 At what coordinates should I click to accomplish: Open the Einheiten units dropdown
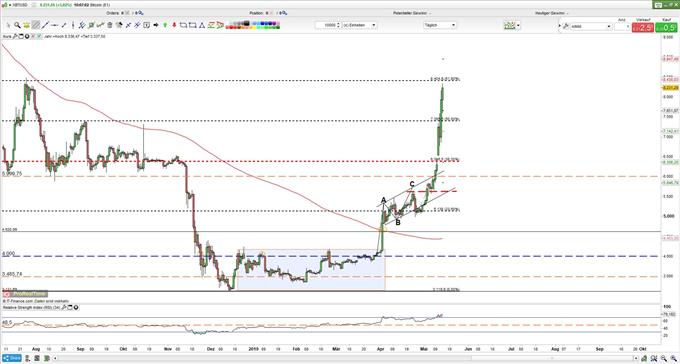[360, 26]
